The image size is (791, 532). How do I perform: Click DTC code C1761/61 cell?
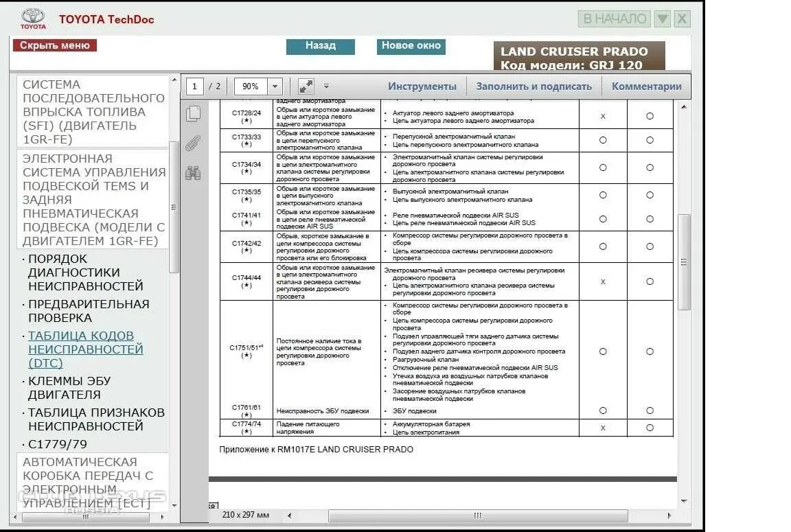pyautogui.click(x=247, y=410)
